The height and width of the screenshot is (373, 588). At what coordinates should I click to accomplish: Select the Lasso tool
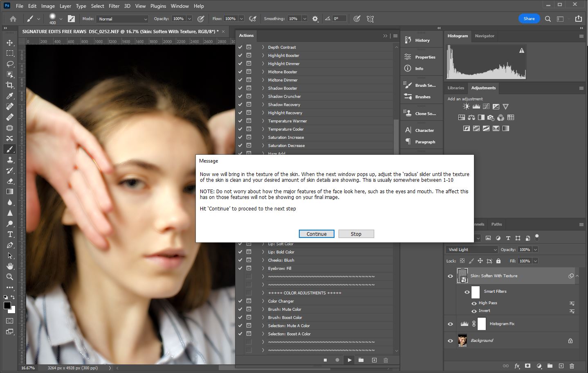pos(10,64)
